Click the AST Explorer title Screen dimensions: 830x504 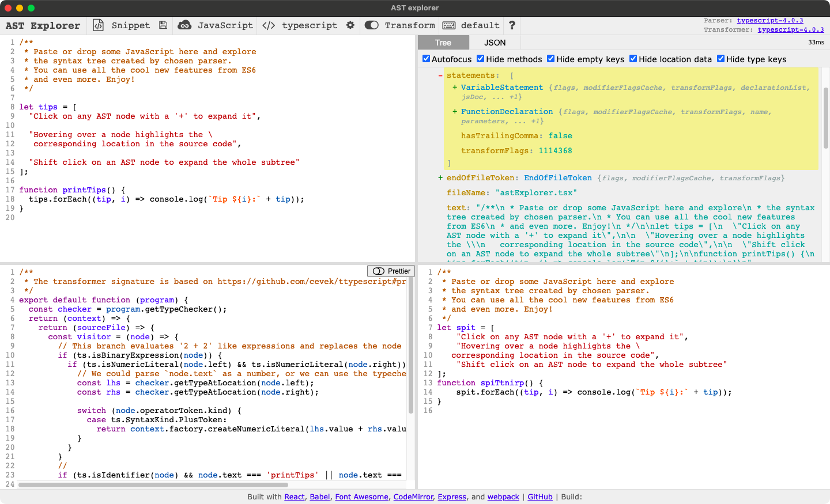click(43, 25)
